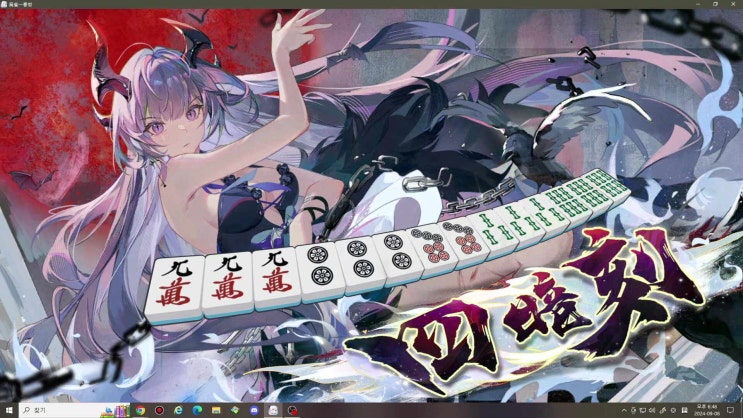Open Discord from the taskbar
The height and width of the screenshot is (418, 743).
pos(254,410)
